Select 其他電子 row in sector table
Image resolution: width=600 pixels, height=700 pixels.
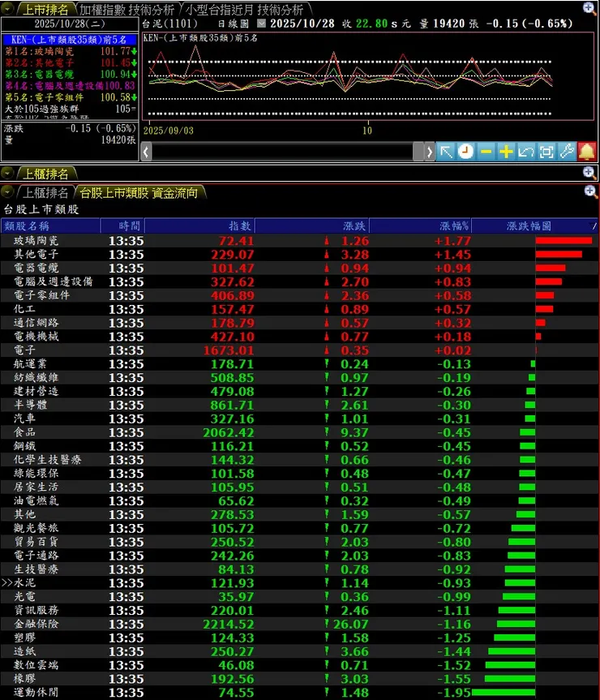[x=299, y=255]
